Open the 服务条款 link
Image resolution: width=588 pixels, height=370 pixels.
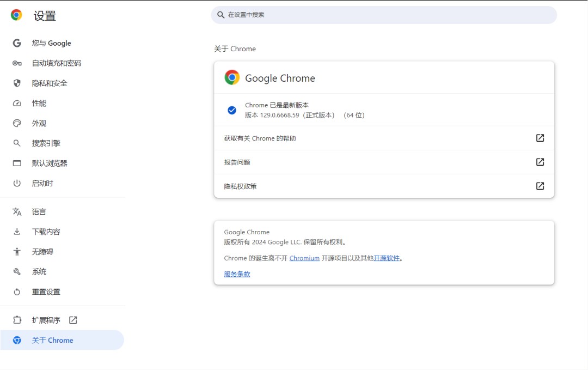click(237, 274)
